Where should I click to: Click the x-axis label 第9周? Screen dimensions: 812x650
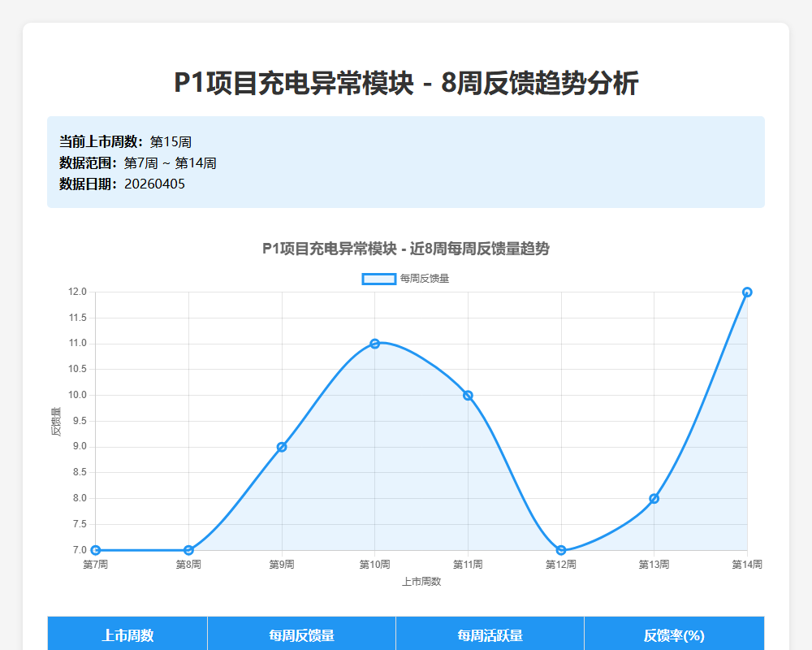point(282,565)
